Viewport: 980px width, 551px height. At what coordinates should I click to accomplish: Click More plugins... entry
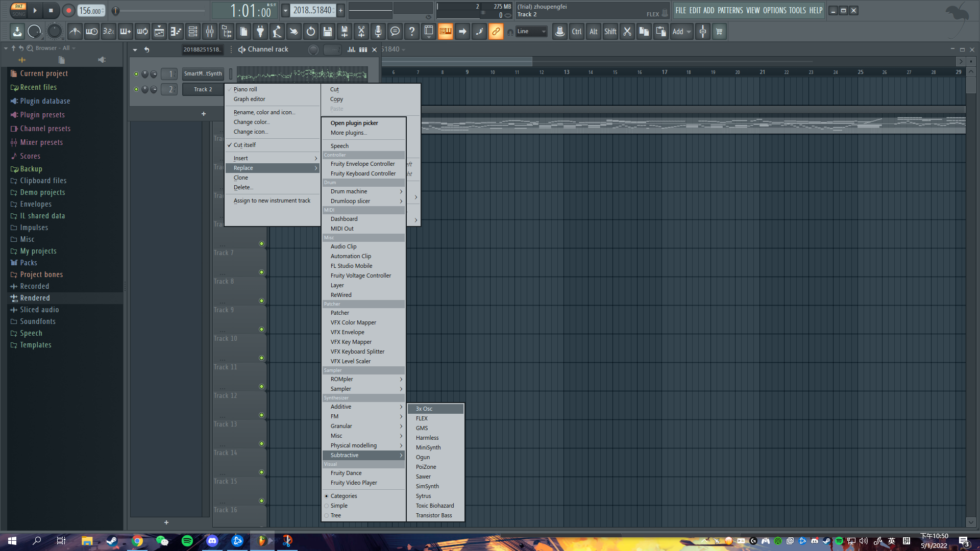pos(363,133)
